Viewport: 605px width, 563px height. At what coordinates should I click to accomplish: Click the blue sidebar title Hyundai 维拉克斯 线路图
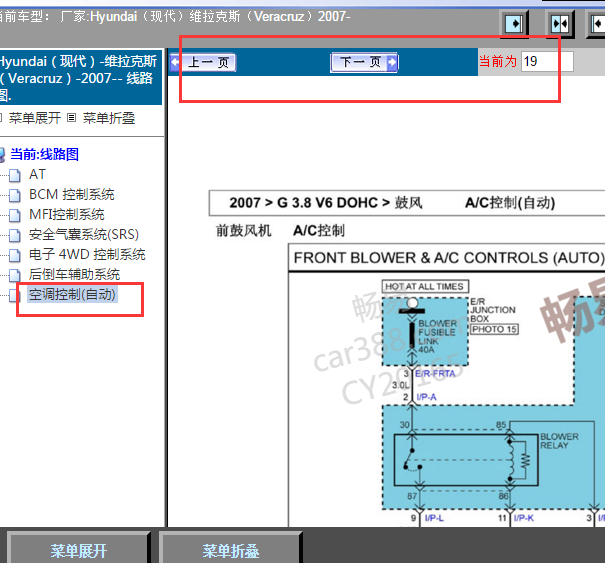(x=79, y=78)
